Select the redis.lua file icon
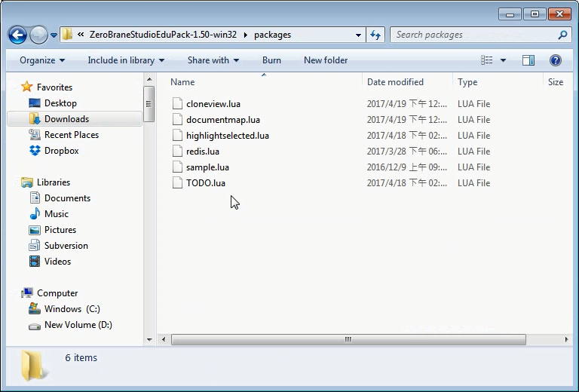This screenshot has width=579, height=392. (x=178, y=152)
